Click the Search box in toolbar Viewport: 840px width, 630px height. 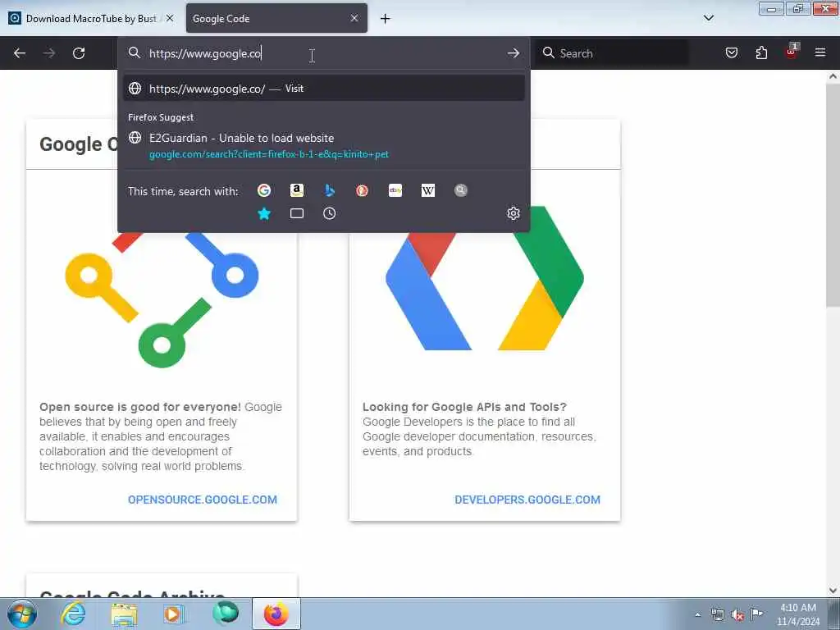[612, 53]
